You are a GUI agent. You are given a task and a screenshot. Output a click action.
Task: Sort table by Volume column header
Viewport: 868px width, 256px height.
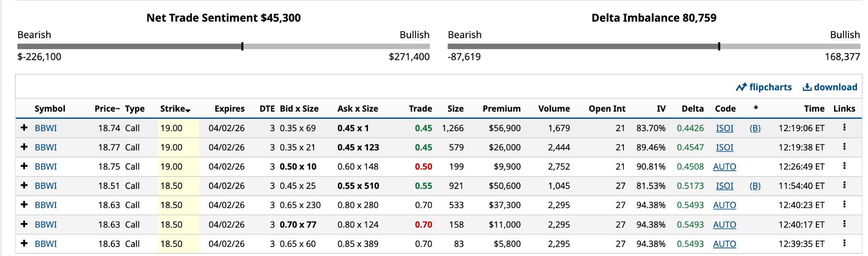pos(554,109)
